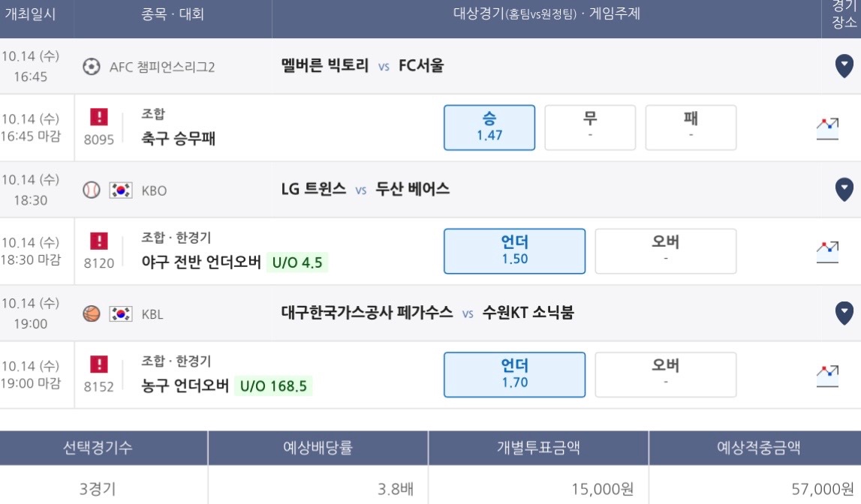This screenshot has height=504, width=861.
Task: Open venue pin for KBL basketball match
Action: coord(844,313)
